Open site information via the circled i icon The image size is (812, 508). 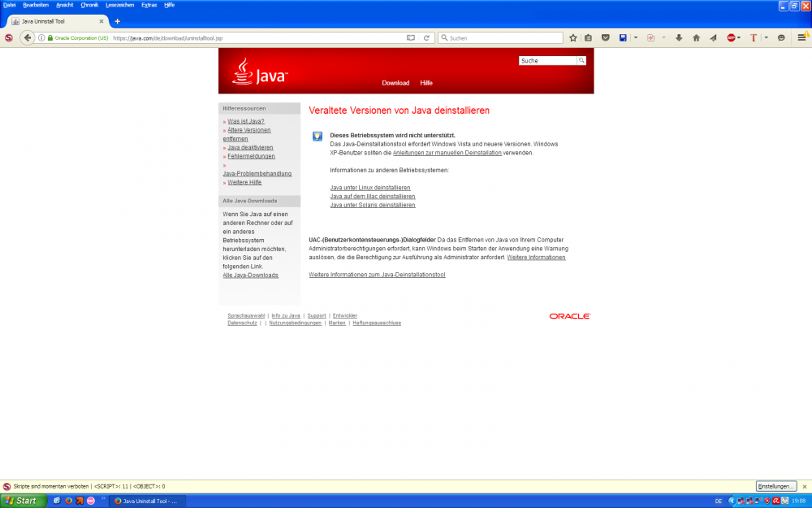point(41,38)
